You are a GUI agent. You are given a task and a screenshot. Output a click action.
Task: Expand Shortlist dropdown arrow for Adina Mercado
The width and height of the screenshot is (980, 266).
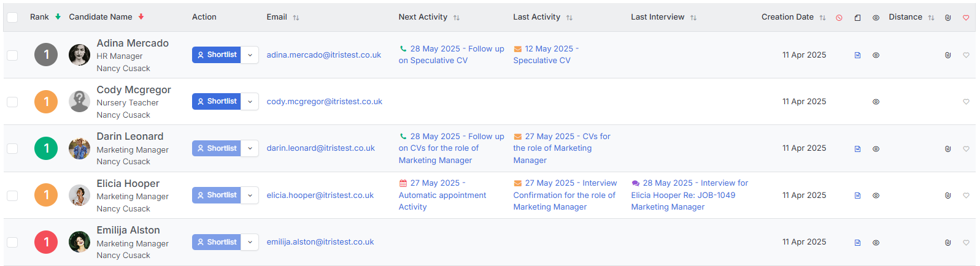pyautogui.click(x=250, y=55)
